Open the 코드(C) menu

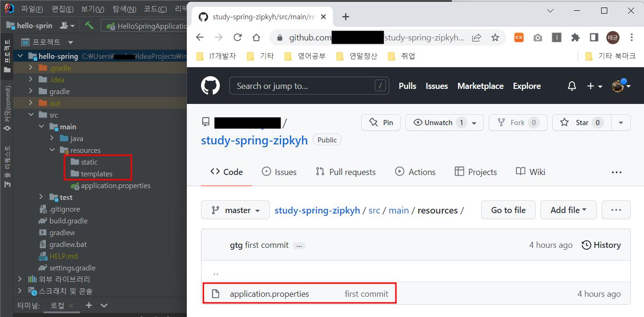(155, 9)
